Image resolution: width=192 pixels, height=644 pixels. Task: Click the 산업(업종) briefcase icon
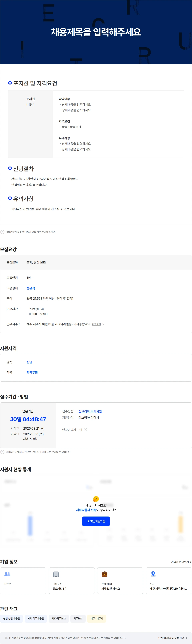coord(105,574)
